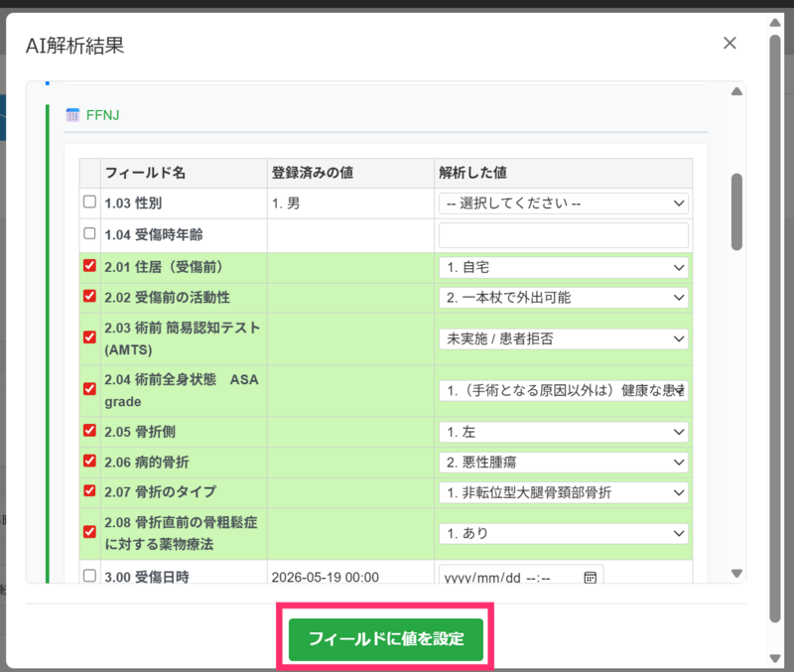Viewport: 794px width, 672px height.
Task: Open the dropdown showing 1. 非転位型大腿骨頚部骨折
Action: (563, 492)
